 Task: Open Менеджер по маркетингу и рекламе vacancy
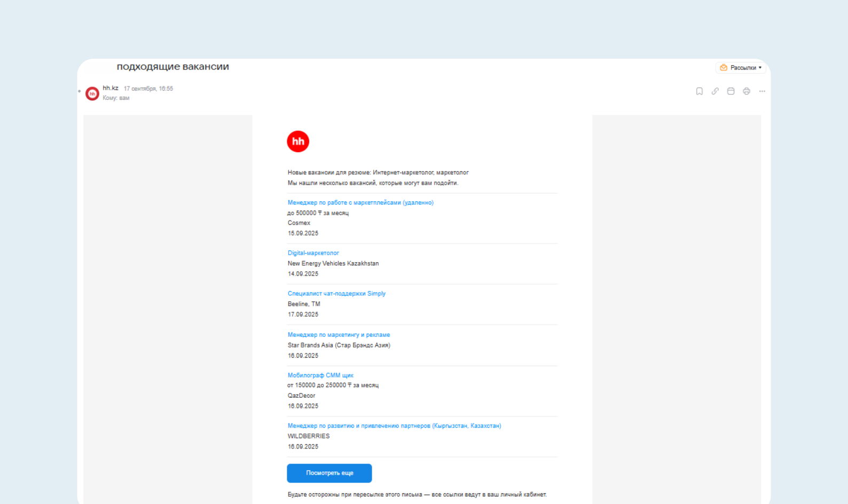[x=339, y=335]
